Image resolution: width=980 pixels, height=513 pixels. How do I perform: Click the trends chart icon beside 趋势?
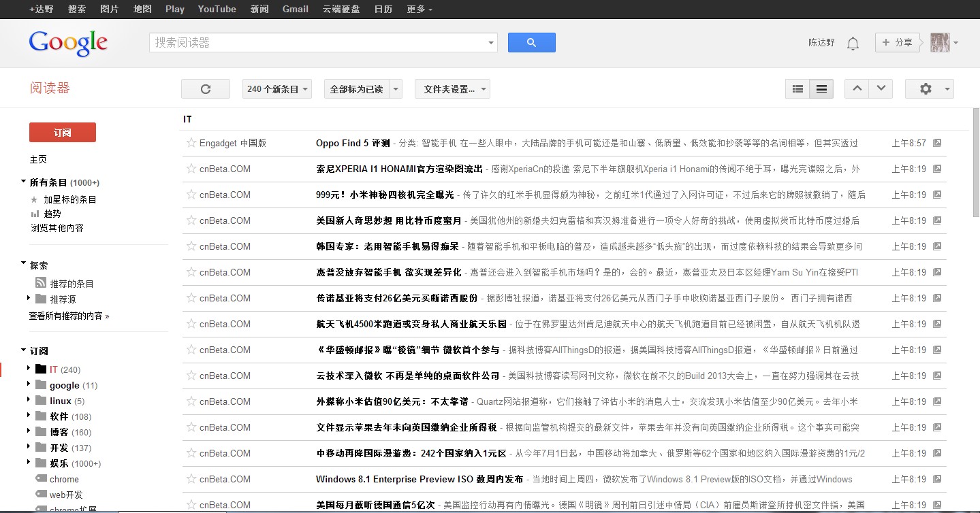[35, 214]
